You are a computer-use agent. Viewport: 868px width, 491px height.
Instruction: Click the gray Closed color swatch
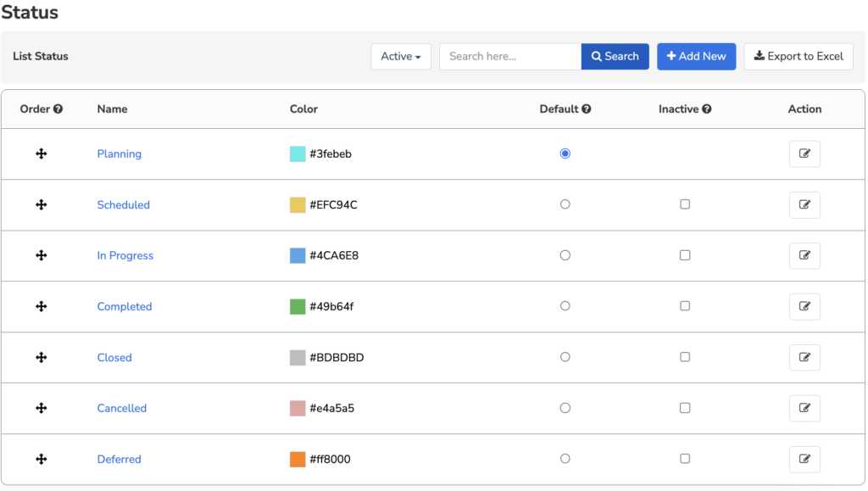tap(298, 358)
